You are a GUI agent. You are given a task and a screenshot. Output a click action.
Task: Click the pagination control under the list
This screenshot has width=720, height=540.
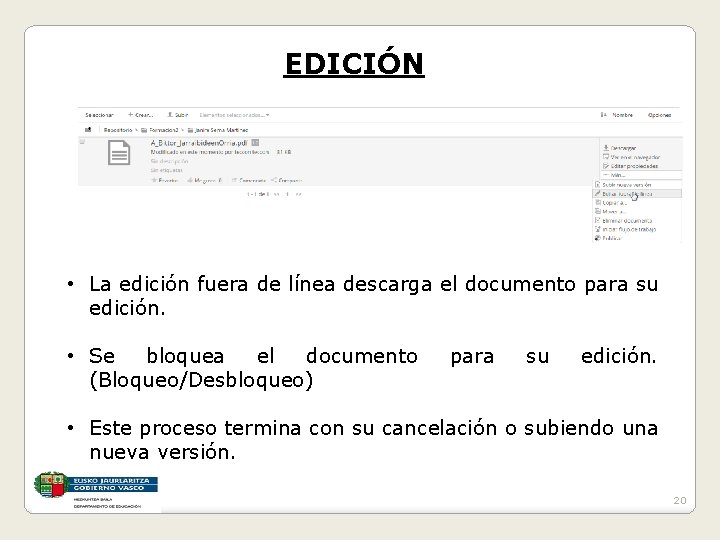pos(274,194)
